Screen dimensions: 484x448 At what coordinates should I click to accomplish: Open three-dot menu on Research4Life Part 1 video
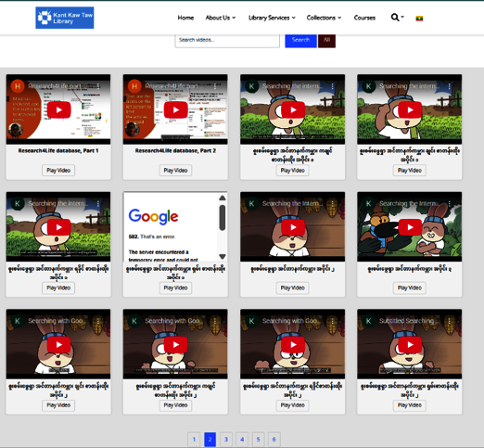98,86
